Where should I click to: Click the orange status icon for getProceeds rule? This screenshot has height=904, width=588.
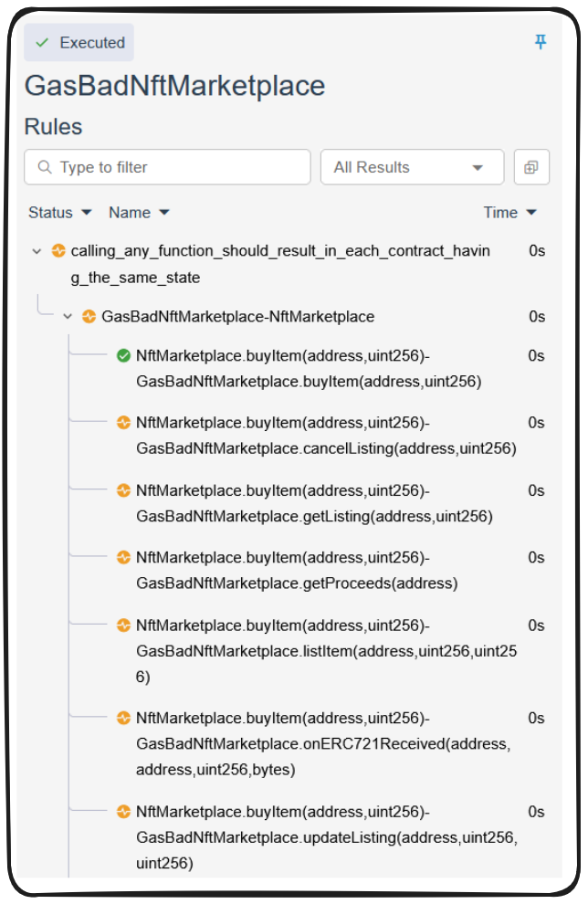tap(123, 558)
